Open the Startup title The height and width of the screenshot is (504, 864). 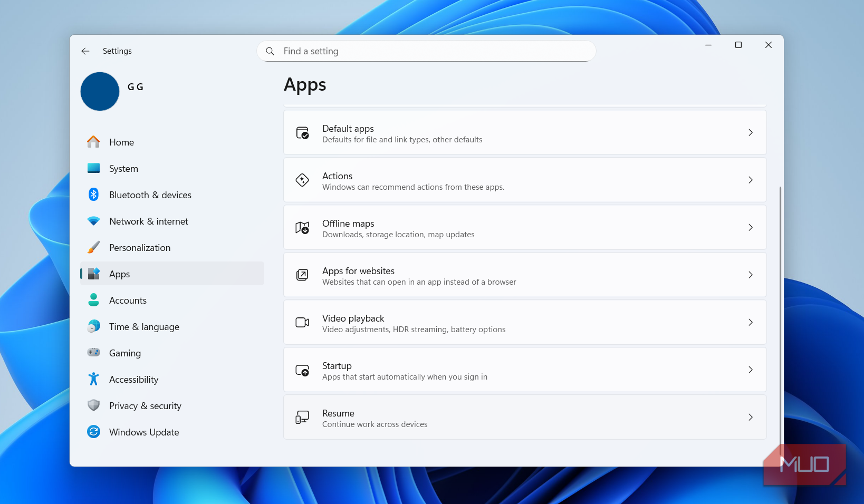(337, 366)
